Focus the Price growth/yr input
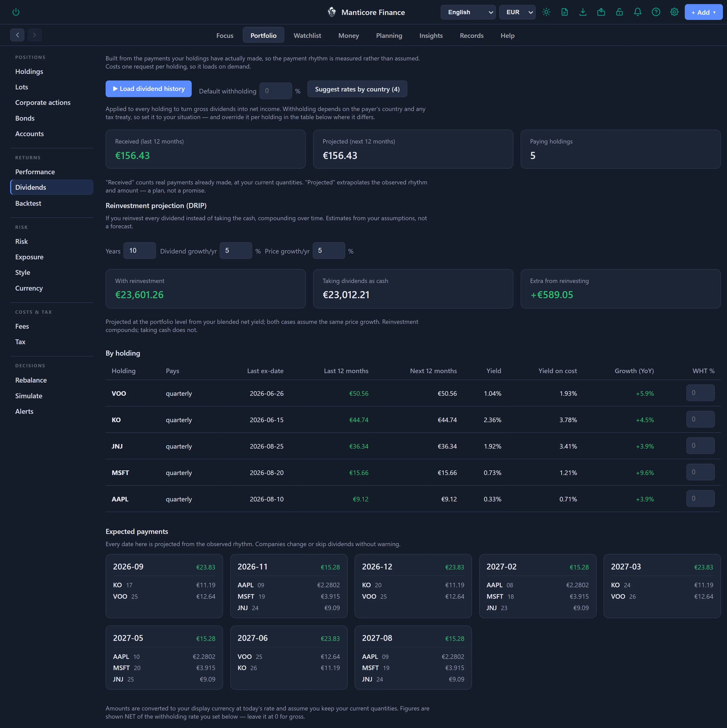The width and height of the screenshot is (727, 728). (x=329, y=250)
